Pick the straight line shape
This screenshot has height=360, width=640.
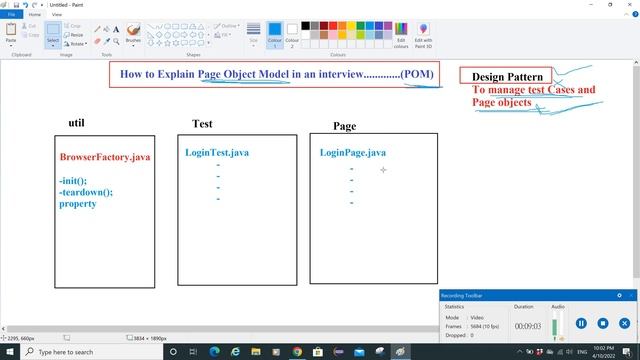150,27
